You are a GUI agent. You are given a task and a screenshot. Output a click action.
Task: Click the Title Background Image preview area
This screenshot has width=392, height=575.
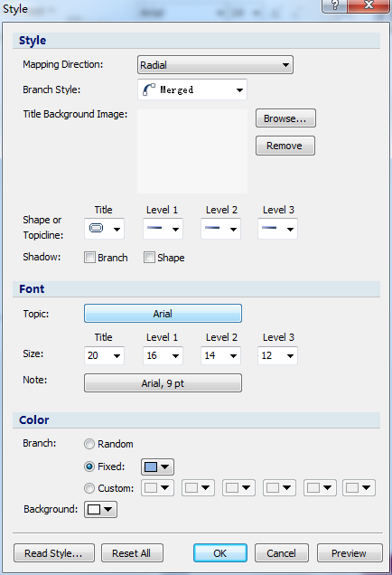point(192,151)
